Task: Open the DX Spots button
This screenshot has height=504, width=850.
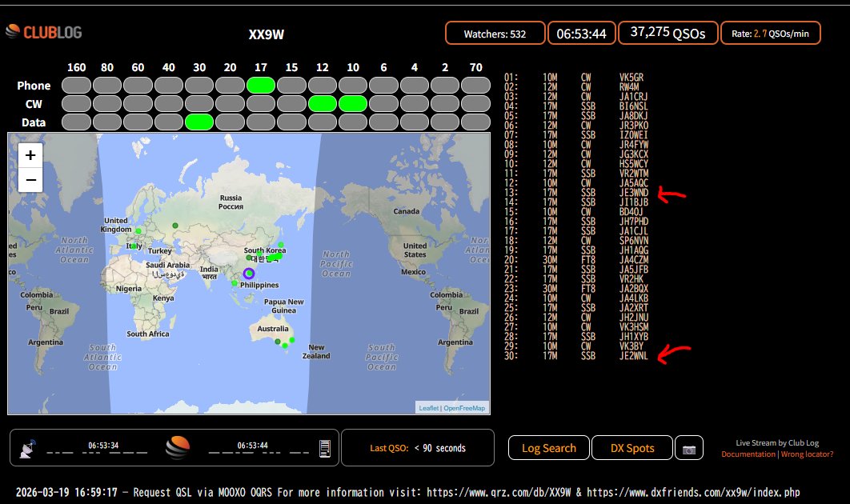Action: point(632,448)
